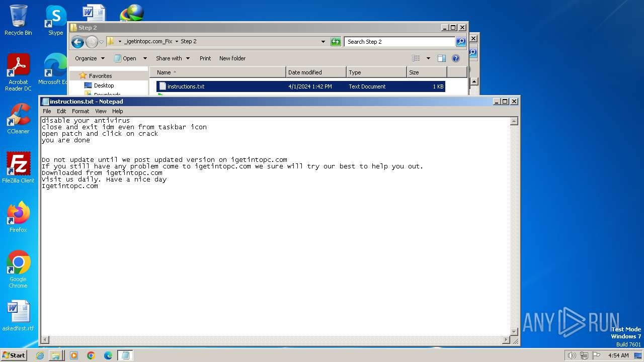Click Notepad vertical scrollbar down arrow

[514, 332]
